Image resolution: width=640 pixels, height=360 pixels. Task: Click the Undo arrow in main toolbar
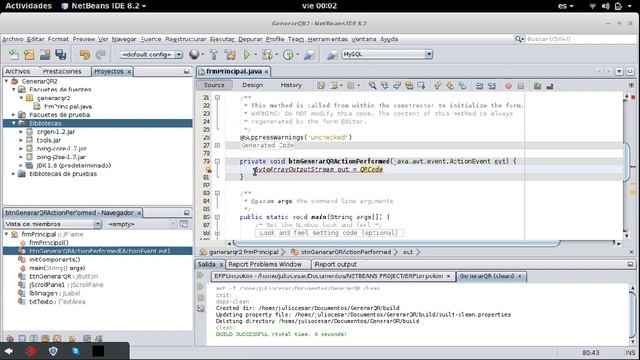click(84, 54)
